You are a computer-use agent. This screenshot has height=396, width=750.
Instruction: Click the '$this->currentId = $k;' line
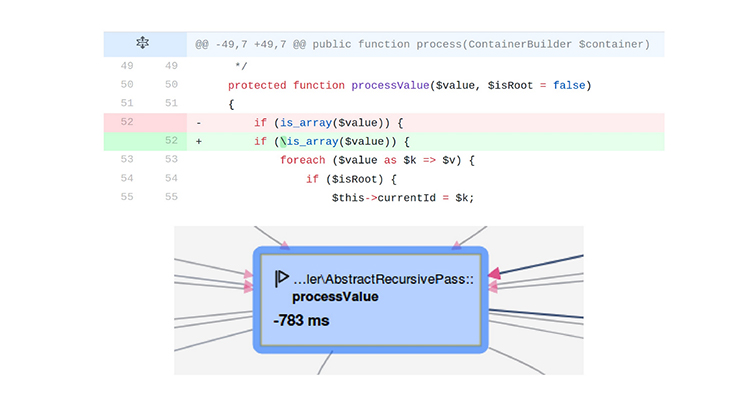coord(403,198)
